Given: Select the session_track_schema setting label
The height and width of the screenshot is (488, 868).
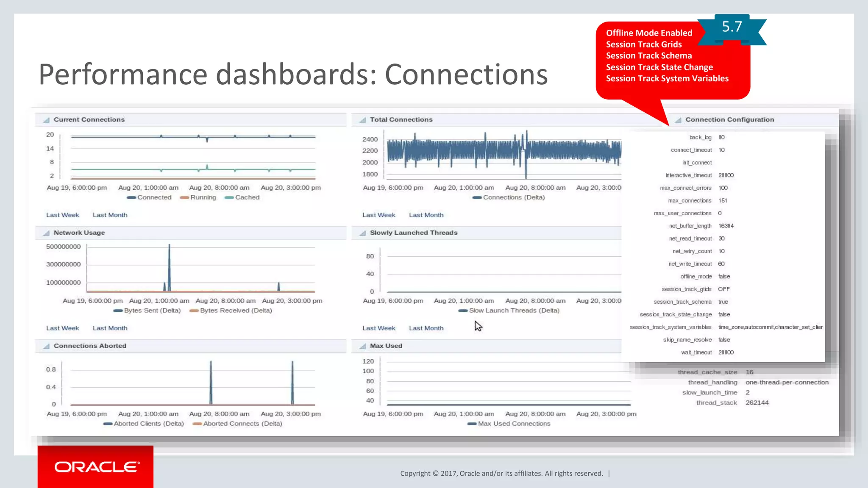Looking at the screenshot, I should (x=682, y=302).
